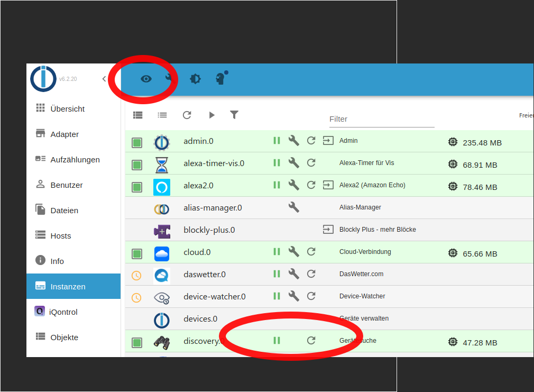Restart the discovery.0 instance
Screen dimensions: 534x392
click(311, 341)
